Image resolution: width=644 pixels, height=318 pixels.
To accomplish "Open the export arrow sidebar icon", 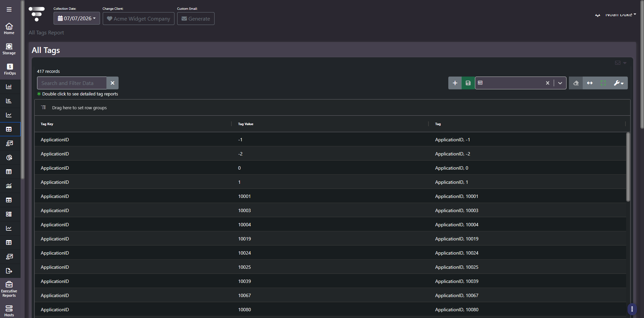I will pos(9,271).
